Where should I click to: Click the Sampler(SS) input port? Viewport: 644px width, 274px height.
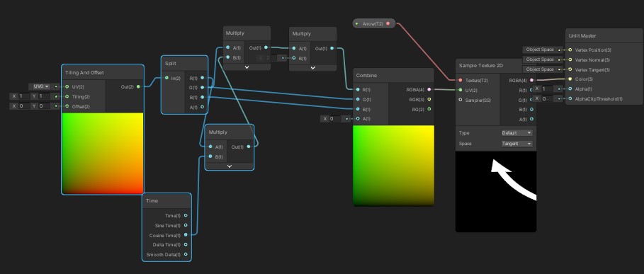coord(461,100)
